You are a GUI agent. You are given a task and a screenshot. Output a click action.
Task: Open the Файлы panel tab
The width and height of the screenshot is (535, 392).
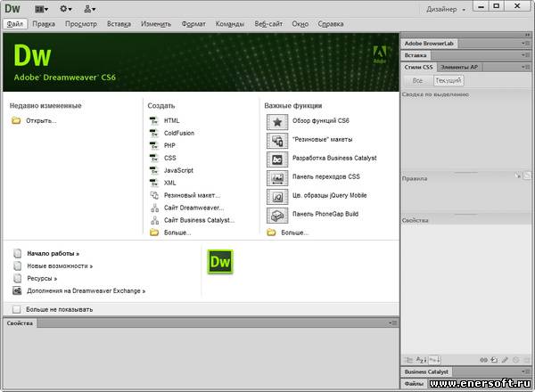pyautogui.click(x=414, y=383)
